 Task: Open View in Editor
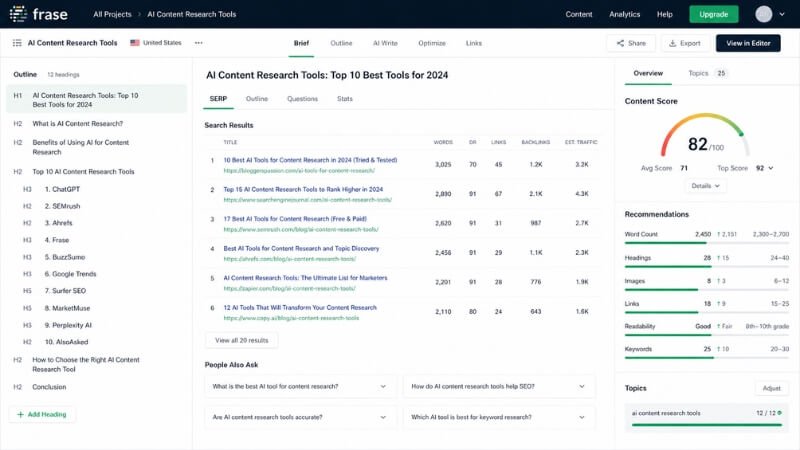point(748,43)
